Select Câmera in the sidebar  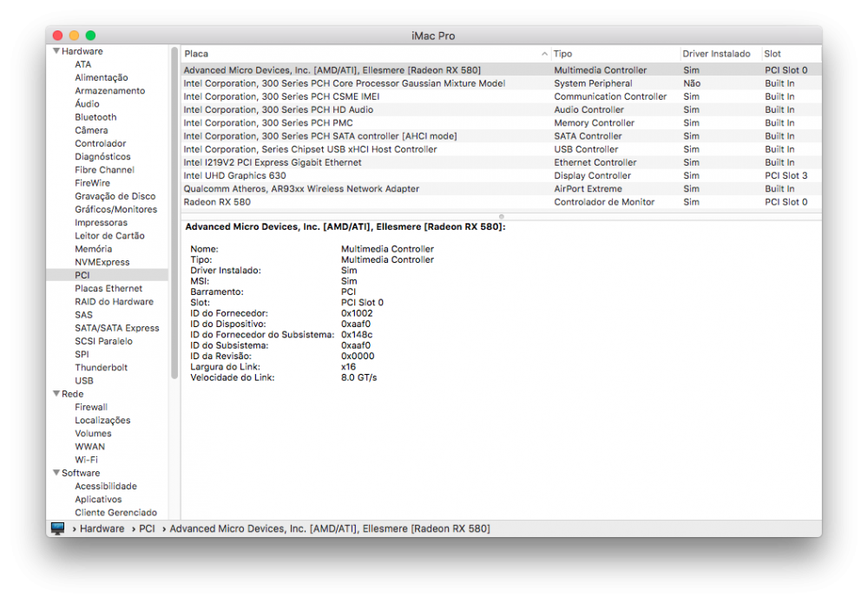91,130
